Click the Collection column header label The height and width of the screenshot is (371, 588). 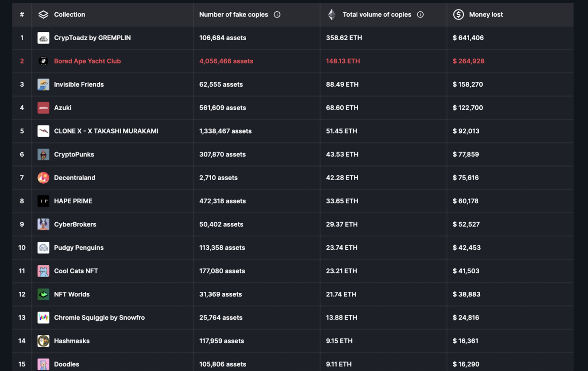[69, 15]
